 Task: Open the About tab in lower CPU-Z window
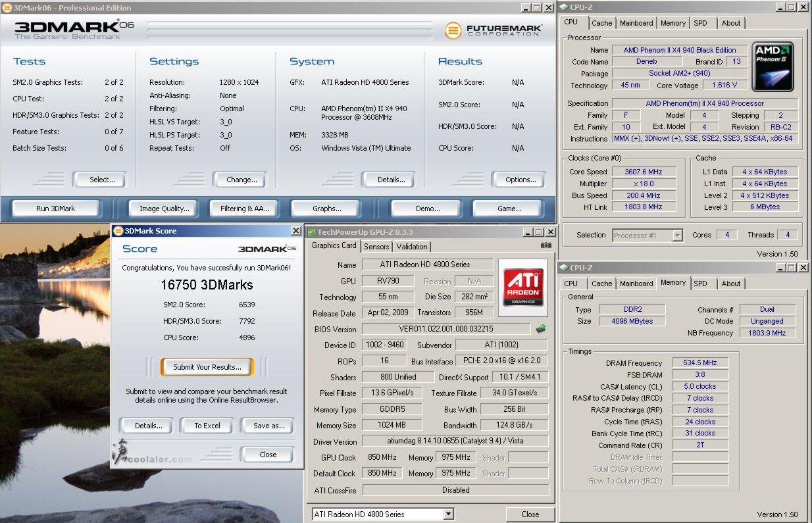point(731,284)
